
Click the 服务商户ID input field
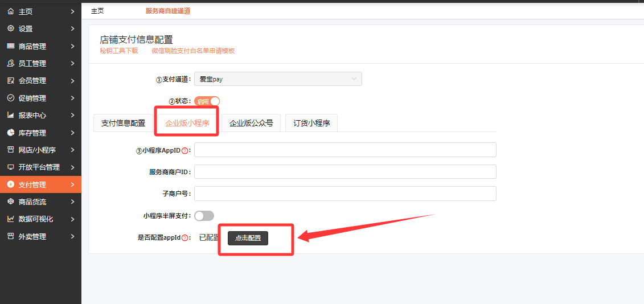coord(345,172)
